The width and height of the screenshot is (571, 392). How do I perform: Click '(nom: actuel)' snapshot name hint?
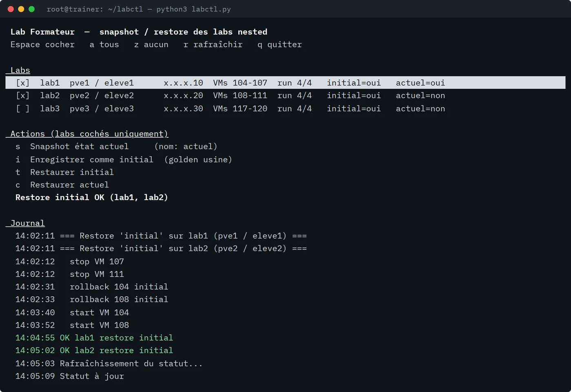[186, 146]
